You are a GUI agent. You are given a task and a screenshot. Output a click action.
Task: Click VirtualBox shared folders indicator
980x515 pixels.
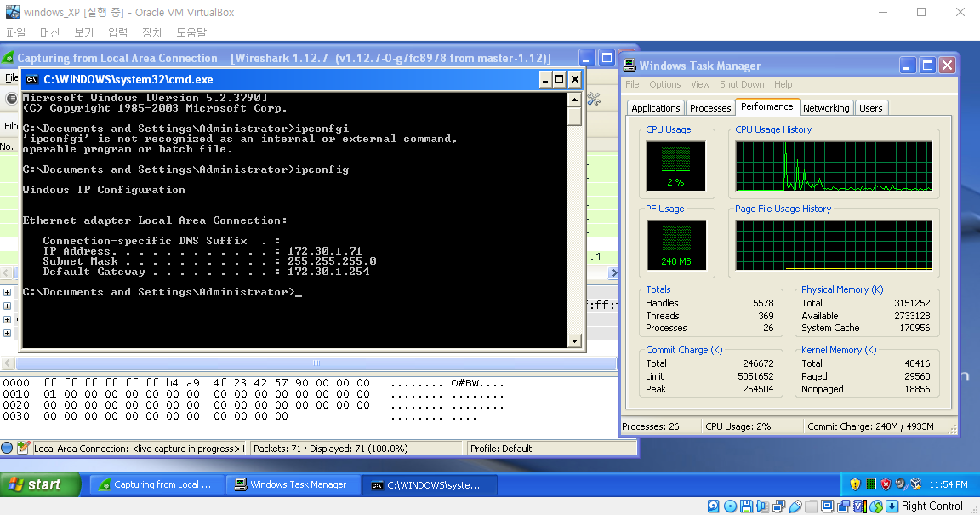812,506
